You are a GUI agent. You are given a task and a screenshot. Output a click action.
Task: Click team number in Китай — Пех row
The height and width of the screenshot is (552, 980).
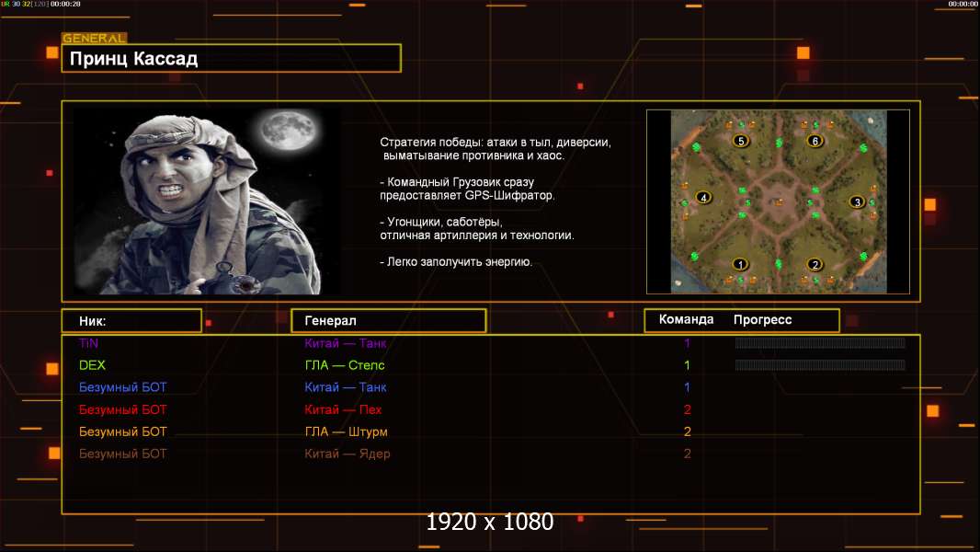[688, 409]
